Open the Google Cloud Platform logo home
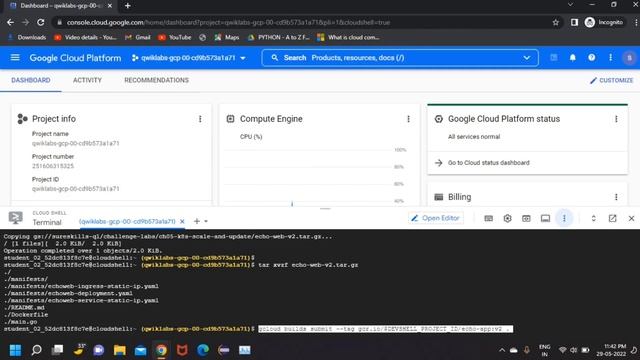640x360 pixels. pyautogui.click(x=75, y=58)
